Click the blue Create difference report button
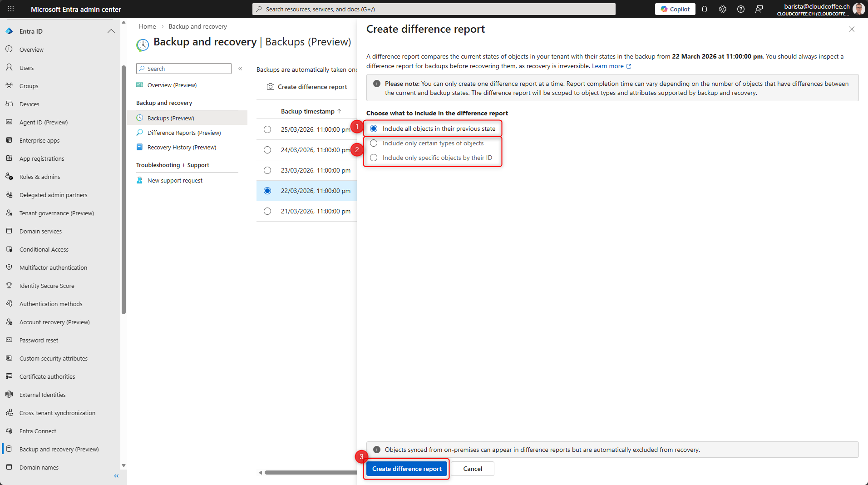 tap(407, 469)
